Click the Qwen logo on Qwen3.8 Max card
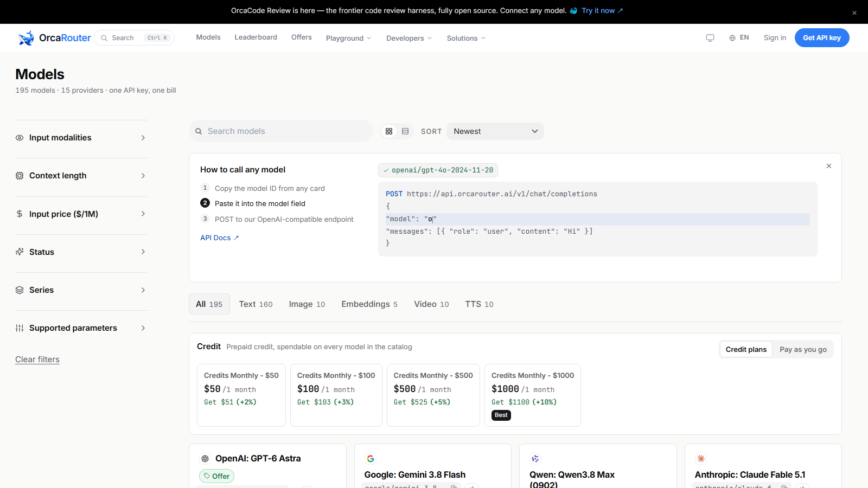Image resolution: width=868 pixels, height=488 pixels. pos(535,459)
